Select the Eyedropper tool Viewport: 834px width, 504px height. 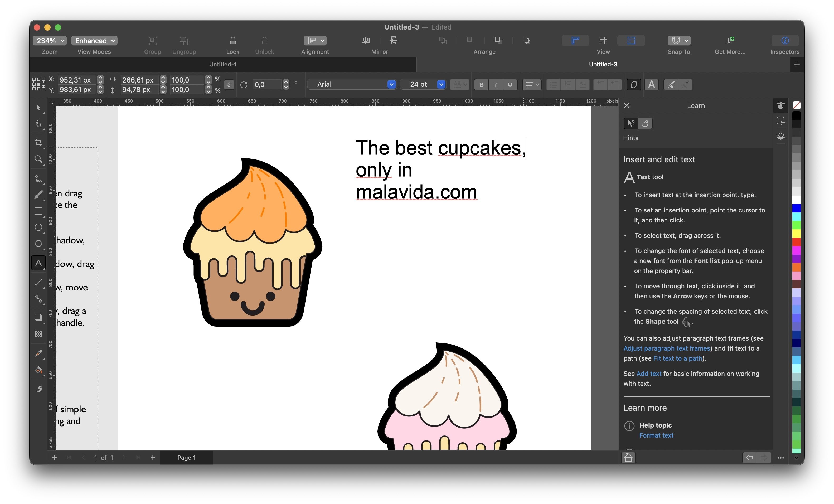click(38, 353)
